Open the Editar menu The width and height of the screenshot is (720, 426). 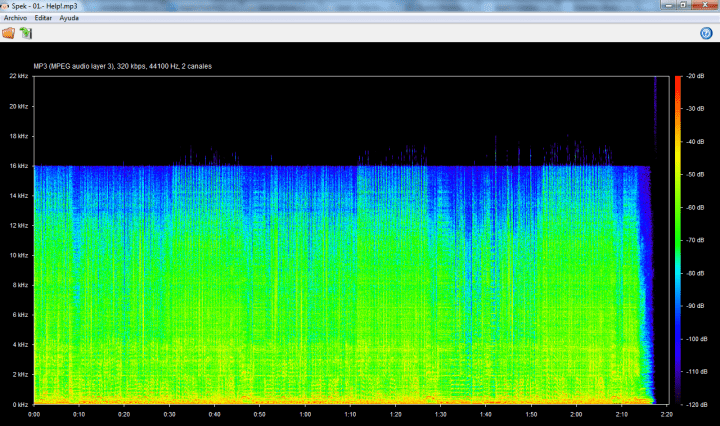click(x=44, y=18)
